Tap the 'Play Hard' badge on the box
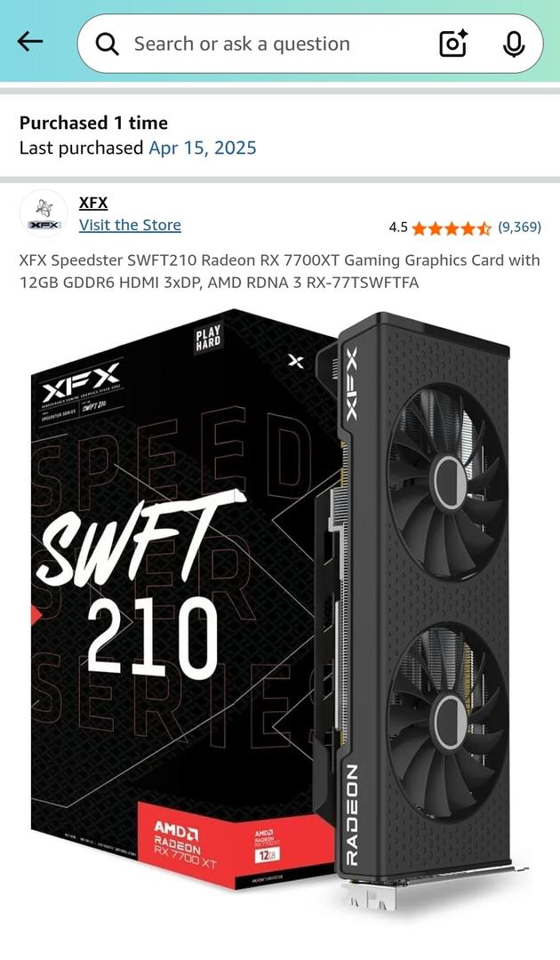 click(208, 340)
